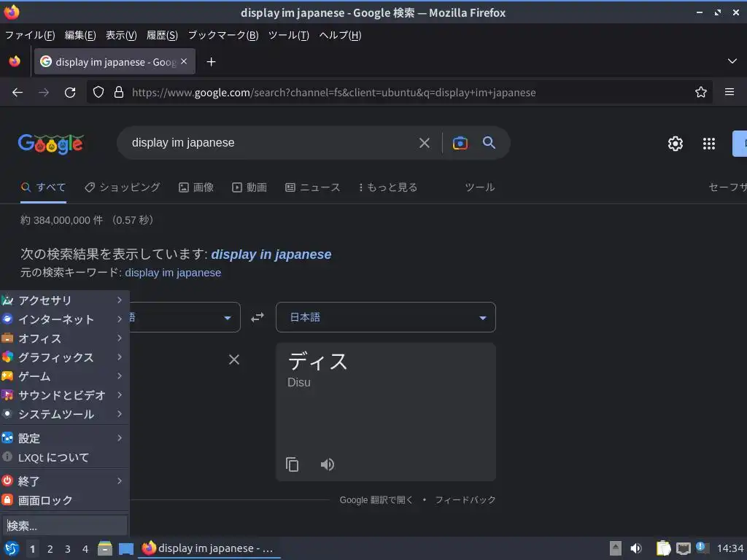Screen dimensions: 747x560
Task: Focus the Google search input
Action: 271,143
